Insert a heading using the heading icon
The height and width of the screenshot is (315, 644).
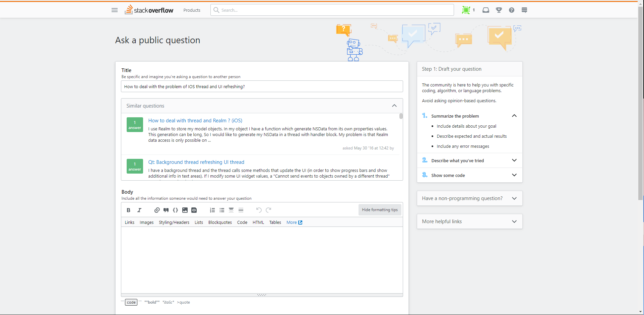[231, 210]
